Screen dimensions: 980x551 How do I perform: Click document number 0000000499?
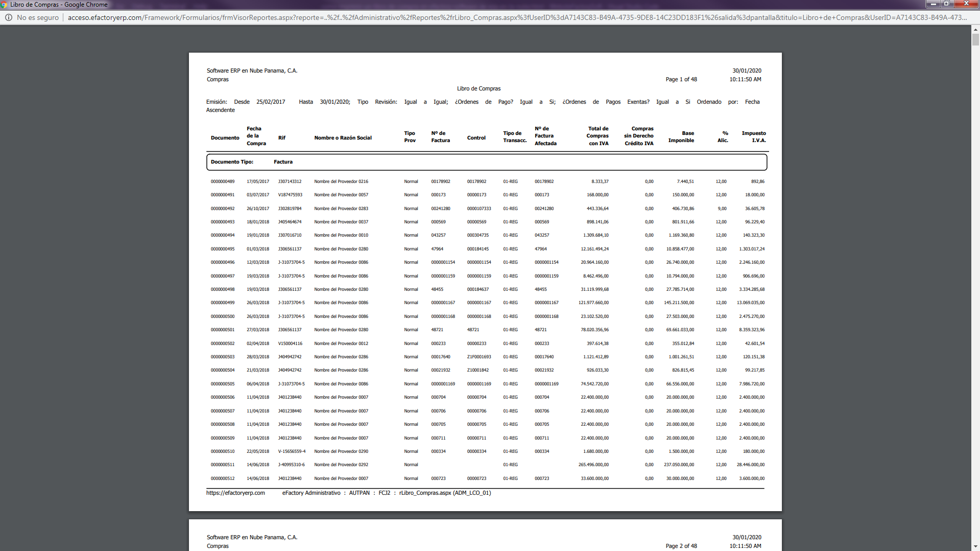pyautogui.click(x=223, y=303)
